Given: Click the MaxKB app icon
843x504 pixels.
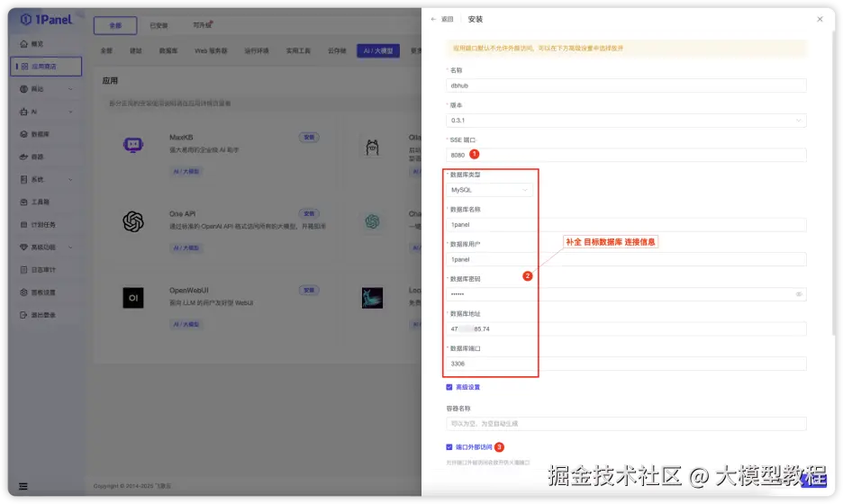Looking at the screenshot, I should click(132, 145).
